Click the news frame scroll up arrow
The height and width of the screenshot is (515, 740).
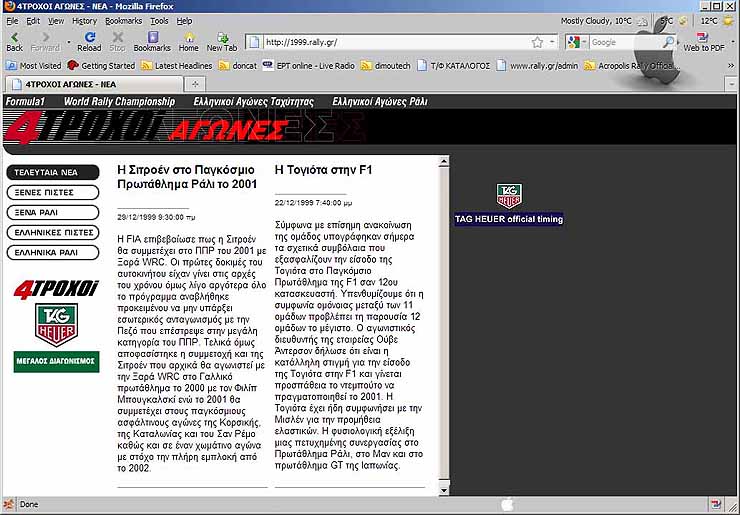click(444, 162)
